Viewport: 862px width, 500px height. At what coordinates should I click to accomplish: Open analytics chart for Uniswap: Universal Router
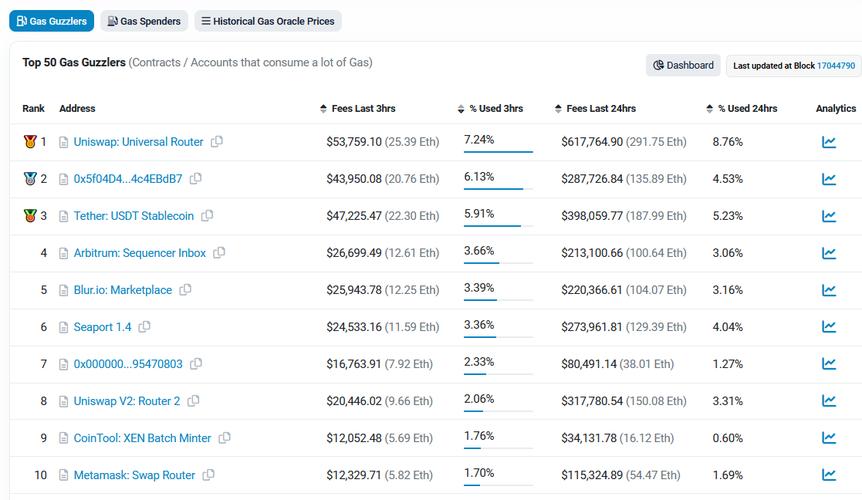coord(828,142)
